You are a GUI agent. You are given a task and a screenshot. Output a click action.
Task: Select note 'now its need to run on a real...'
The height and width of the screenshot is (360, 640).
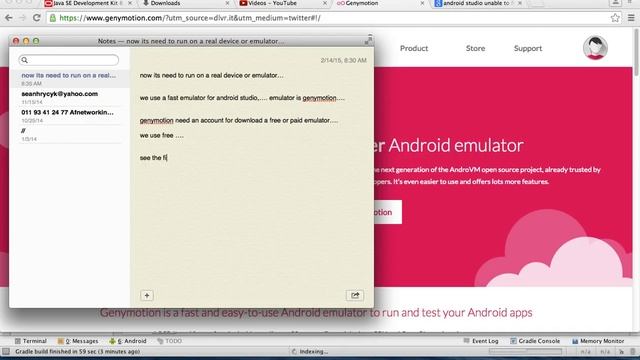click(x=69, y=79)
